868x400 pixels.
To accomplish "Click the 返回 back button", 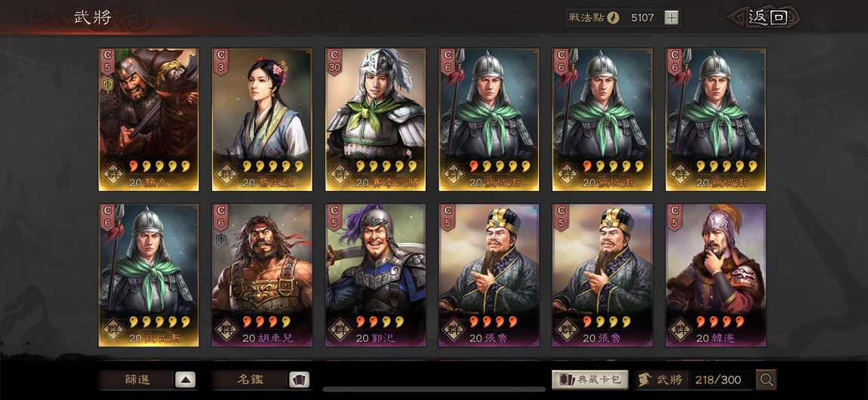I will (765, 17).
